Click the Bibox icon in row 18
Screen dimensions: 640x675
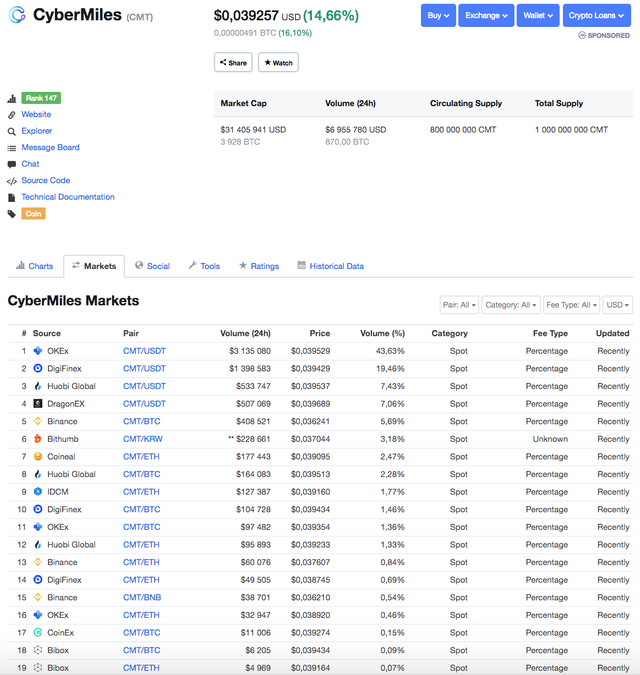point(38,650)
